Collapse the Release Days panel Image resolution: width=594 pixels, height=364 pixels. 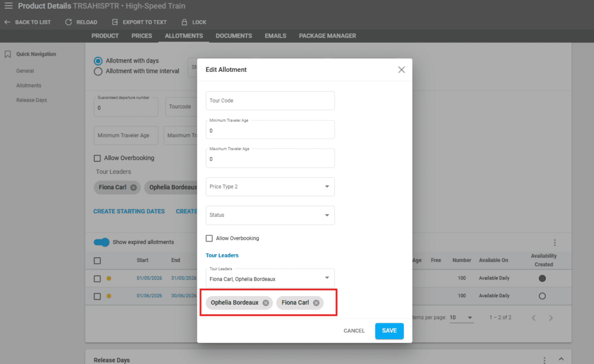tap(561, 359)
